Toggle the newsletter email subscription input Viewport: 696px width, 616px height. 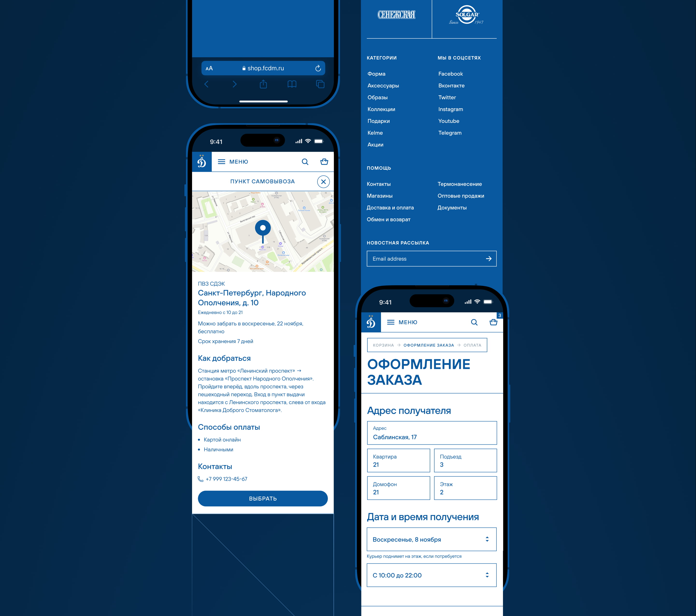pyautogui.click(x=424, y=259)
